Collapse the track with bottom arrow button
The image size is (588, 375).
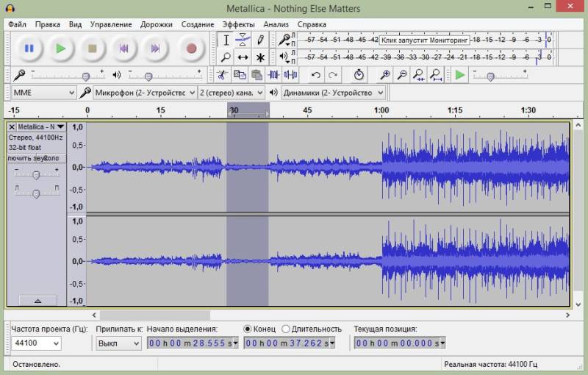37,301
